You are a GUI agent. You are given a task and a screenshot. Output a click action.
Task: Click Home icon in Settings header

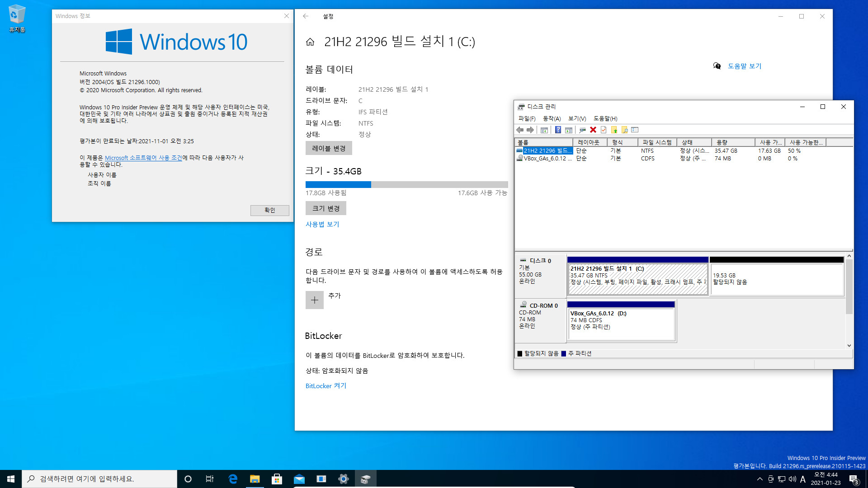pyautogui.click(x=310, y=42)
